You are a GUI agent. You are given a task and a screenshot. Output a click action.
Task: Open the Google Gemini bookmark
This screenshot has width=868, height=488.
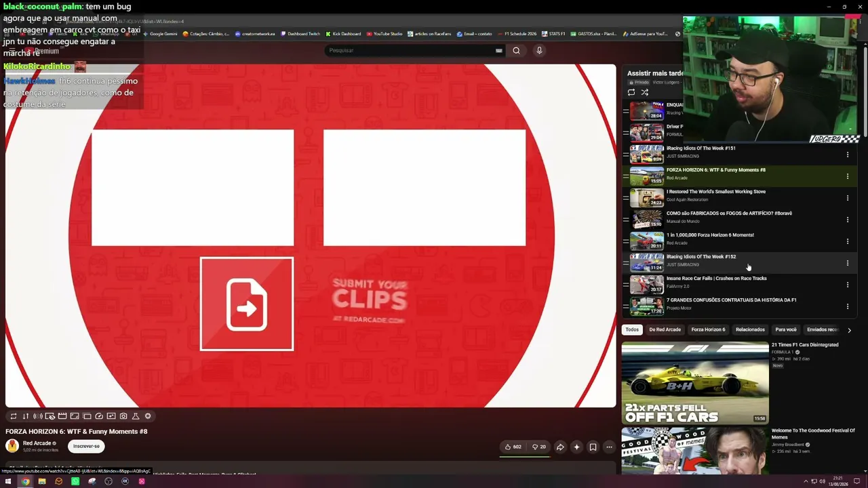160,34
